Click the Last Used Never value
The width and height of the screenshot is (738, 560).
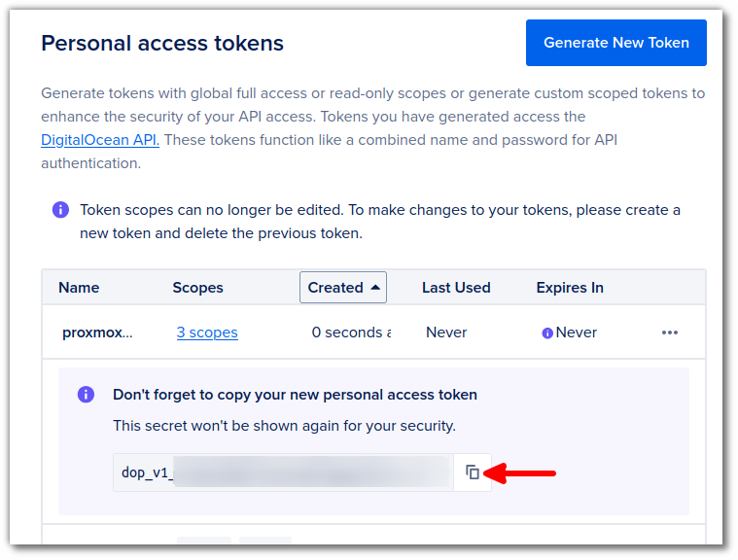(x=446, y=332)
